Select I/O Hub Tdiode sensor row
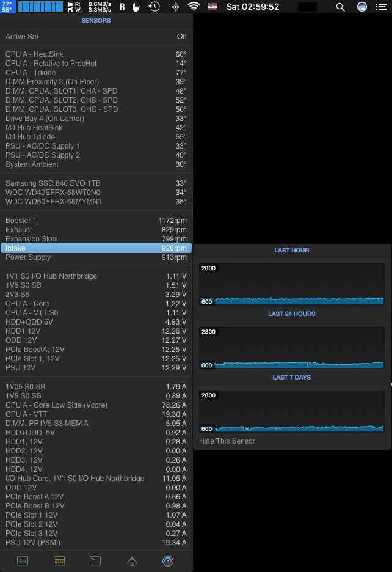 pos(96,136)
